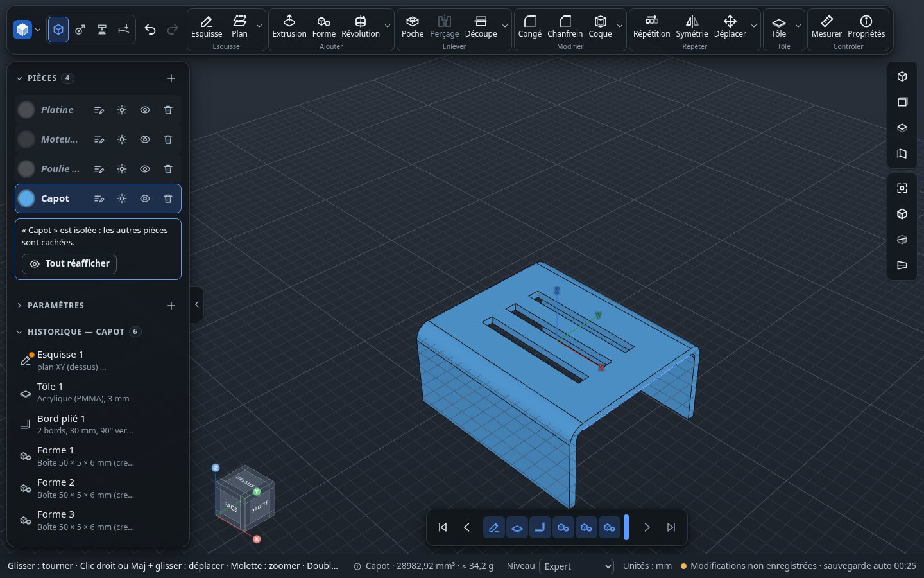Viewport: 924px width, 578px height.
Task: Select the Révolution tool
Action: 361,26
